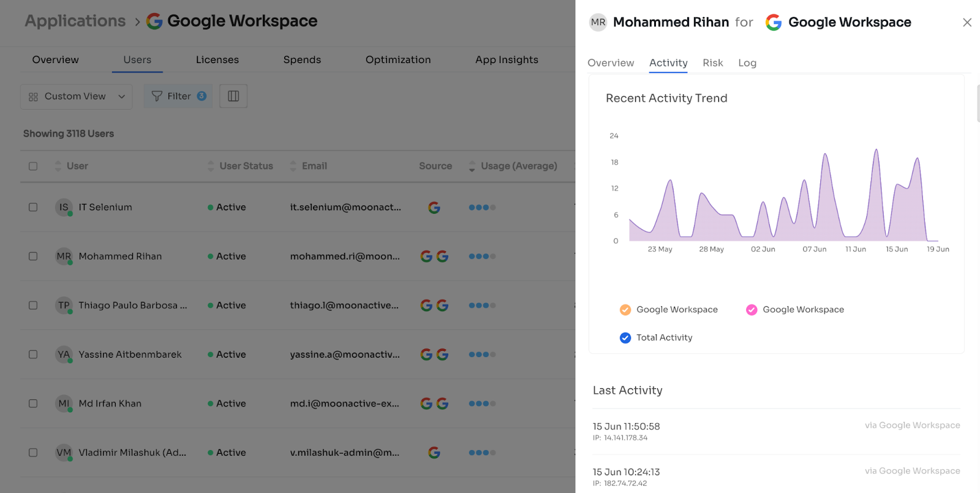Toggle the pink Google Workspace legend series
This screenshot has width=980, height=493.
click(x=752, y=310)
